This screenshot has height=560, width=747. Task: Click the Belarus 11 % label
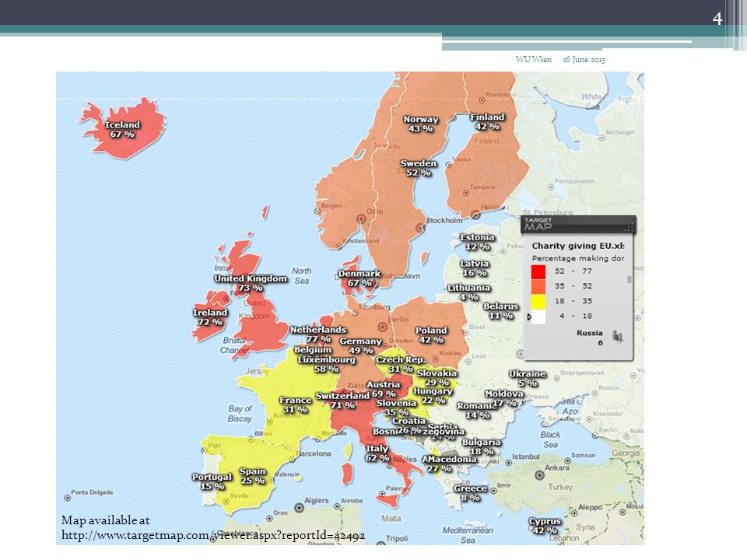[500, 311]
